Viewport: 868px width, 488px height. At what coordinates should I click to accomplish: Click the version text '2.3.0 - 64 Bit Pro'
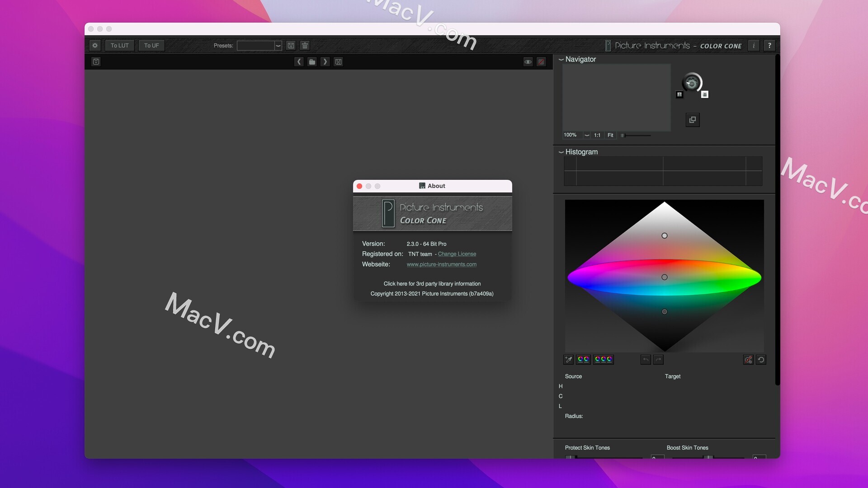click(x=426, y=244)
